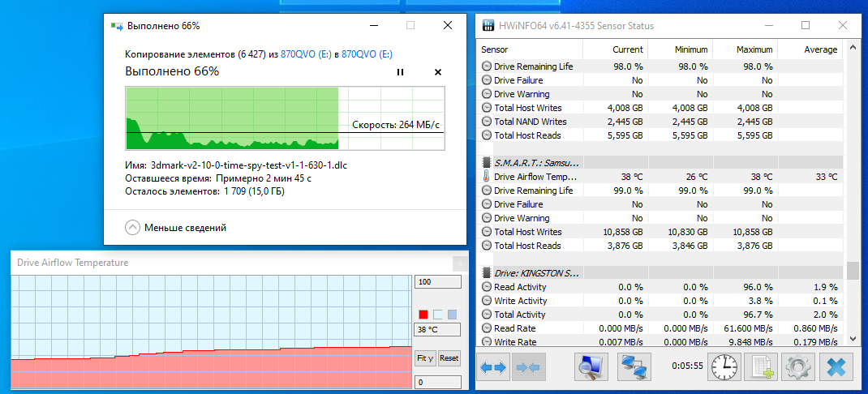The height and width of the screenshot is (394, 868).
Task: Pause the file copy operation
Action: pos(400,72)
